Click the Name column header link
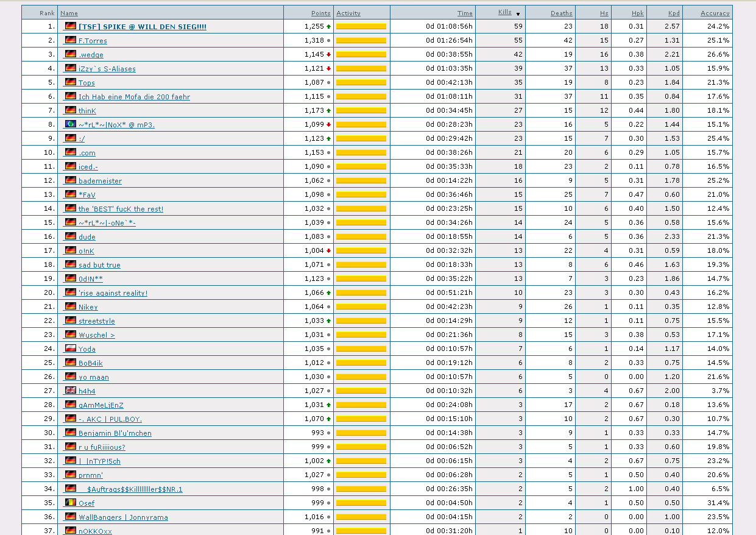This screenshot has width=756, height=535. tap(69, 13)
